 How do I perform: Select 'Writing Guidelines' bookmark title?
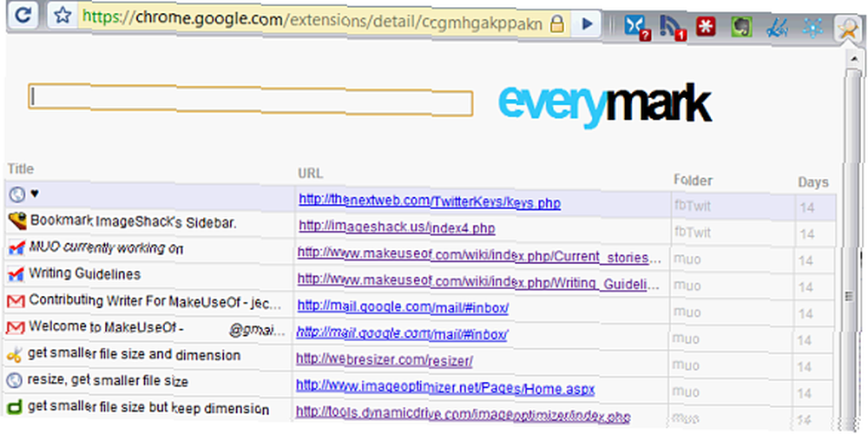pos(85,274)
